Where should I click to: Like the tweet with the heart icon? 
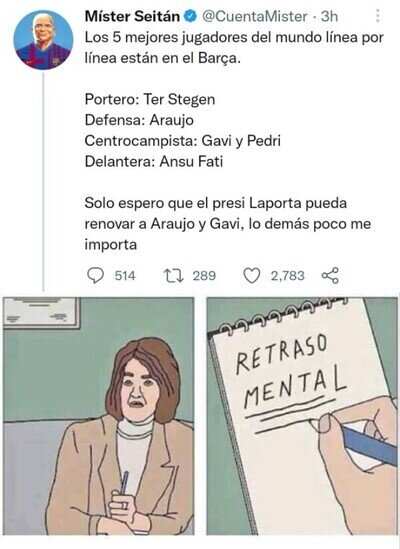(251, 276)
